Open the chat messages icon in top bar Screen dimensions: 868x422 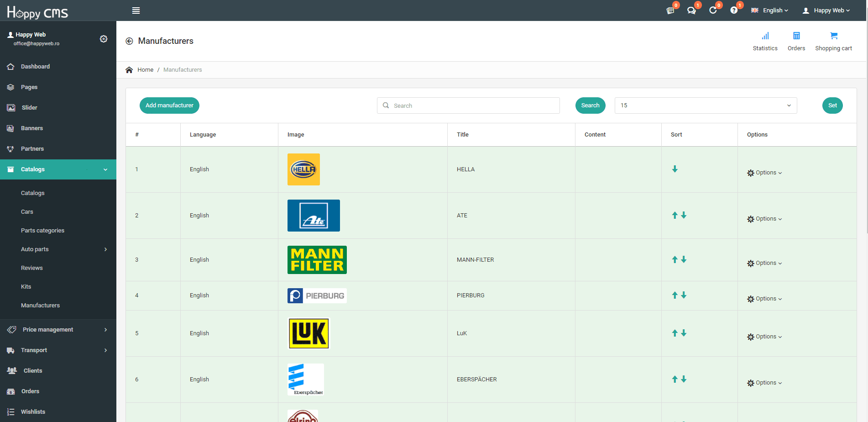pos(691,11)
